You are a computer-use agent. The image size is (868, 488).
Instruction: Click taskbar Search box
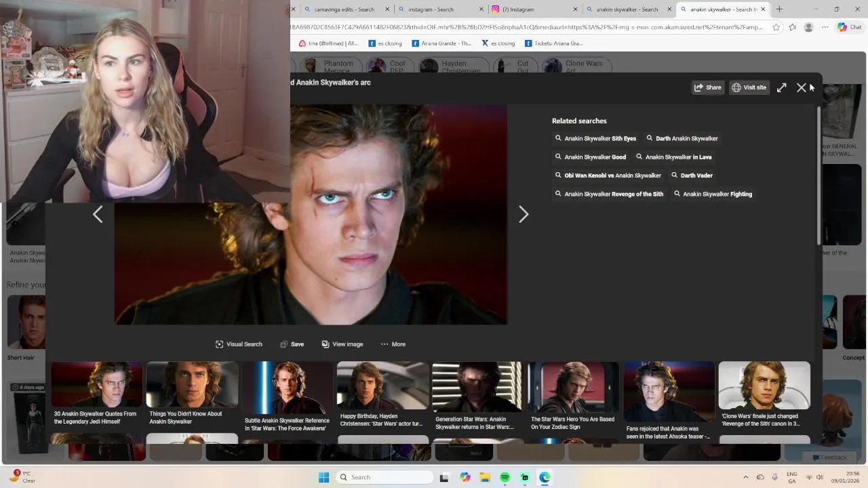point(384,477)
